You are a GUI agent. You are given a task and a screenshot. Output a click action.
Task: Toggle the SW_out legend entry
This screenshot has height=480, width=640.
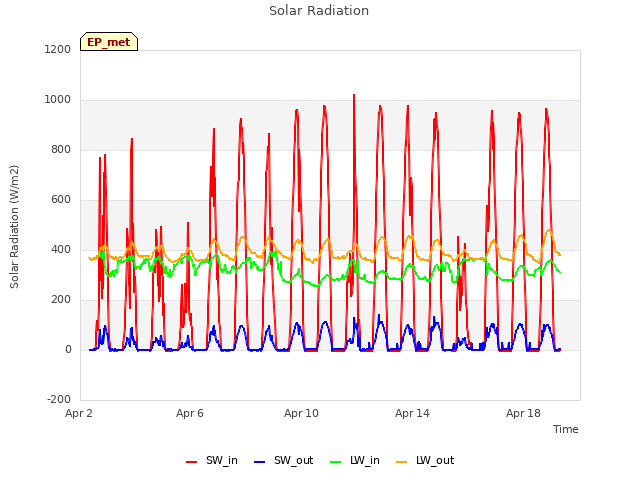coord(283,461)
